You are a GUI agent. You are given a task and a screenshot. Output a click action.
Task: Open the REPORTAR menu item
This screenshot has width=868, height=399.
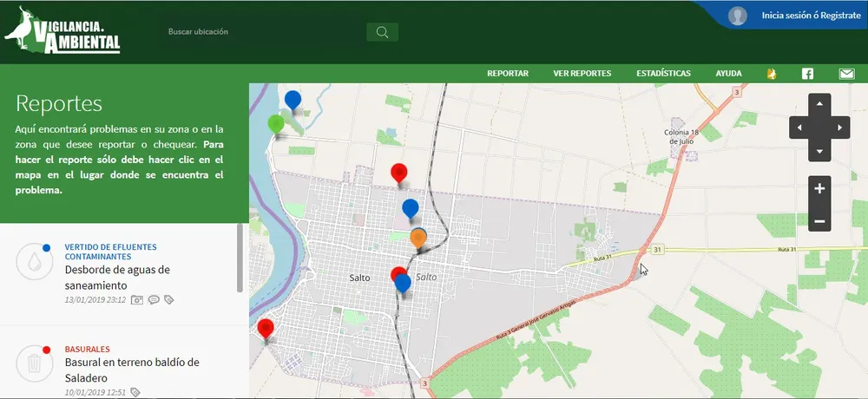tap(508, 74)
